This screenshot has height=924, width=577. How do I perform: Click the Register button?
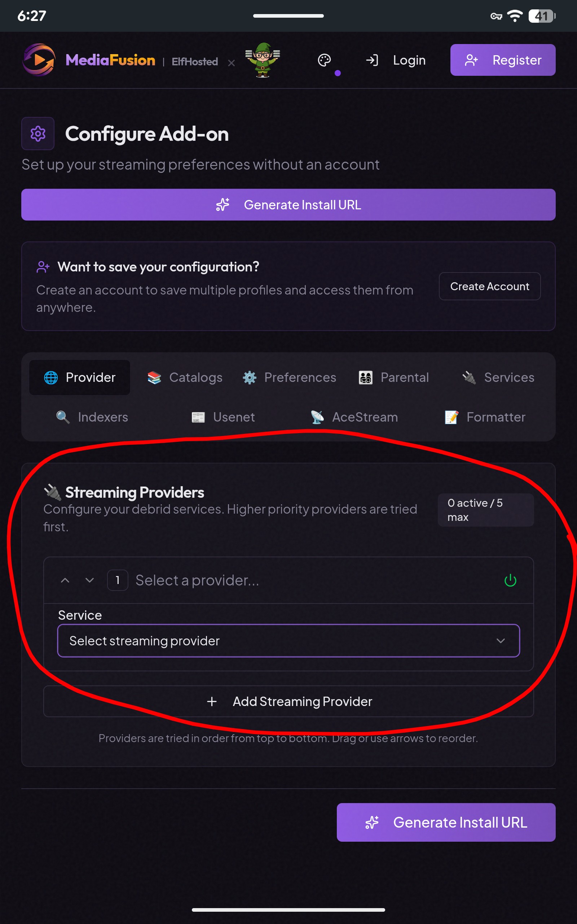(x=503, y=60)
